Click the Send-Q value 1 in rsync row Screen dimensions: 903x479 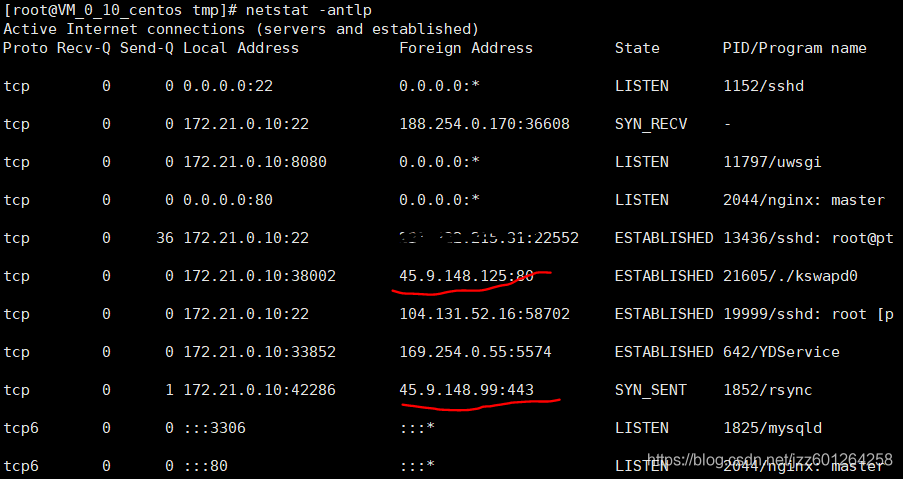(169, 390)
